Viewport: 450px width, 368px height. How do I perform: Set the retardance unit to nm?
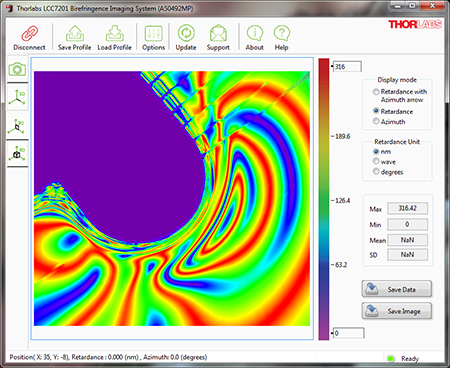(x=376, y=151)
